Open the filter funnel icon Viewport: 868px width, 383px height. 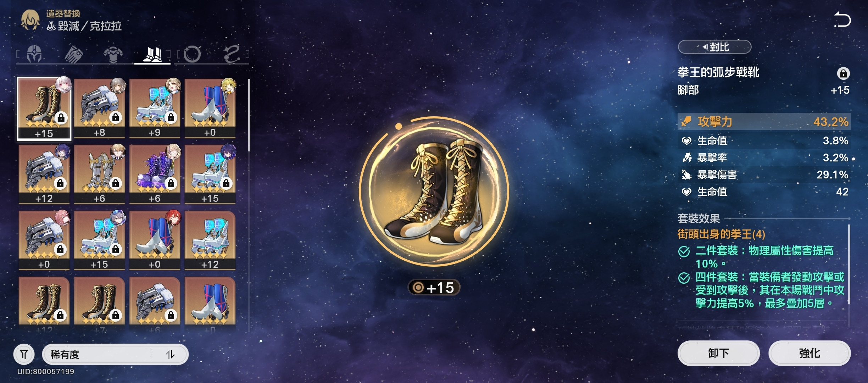point(24,354)
